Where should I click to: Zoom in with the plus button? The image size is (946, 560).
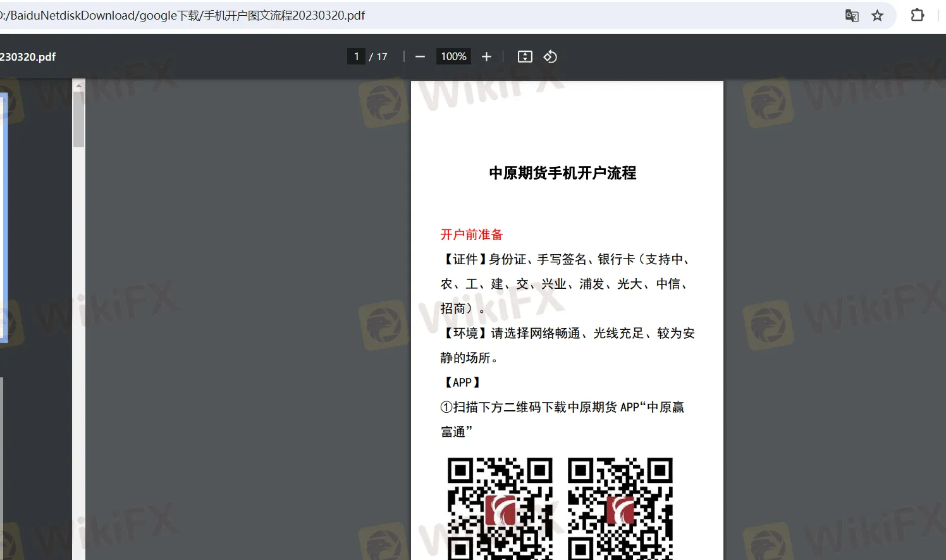tap(486, 57)
